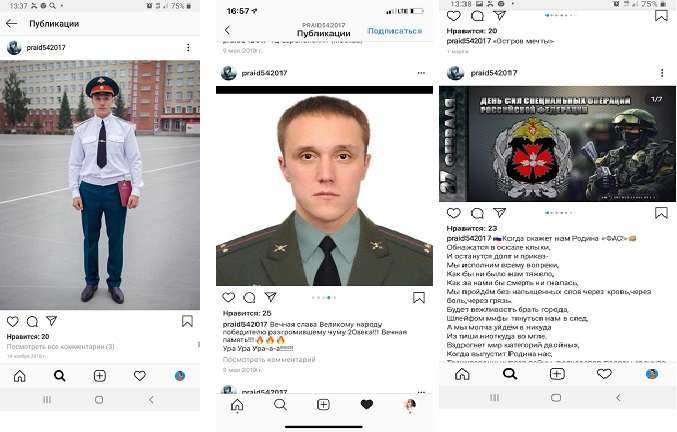The image size is (677, 432).
Task: Tap the filled heart activity tab in middle navigation
Action: click(367, 404)
